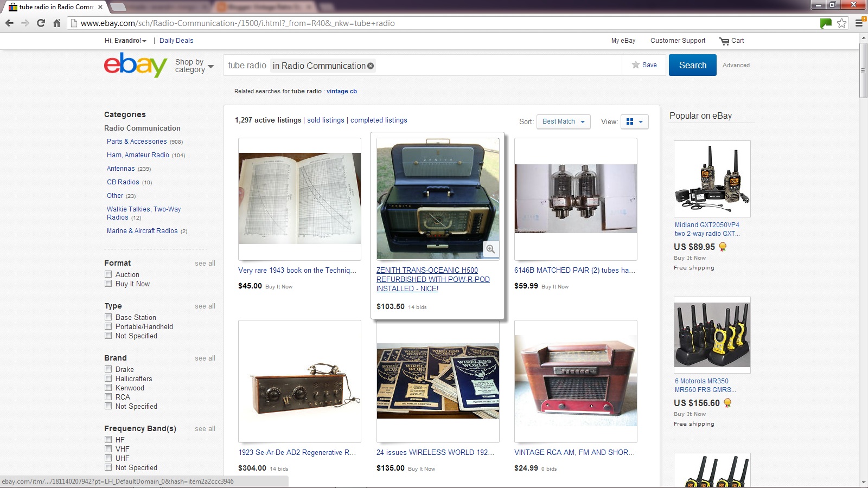This screenshot has width=868, height=488.
Task: Click the page vertical scrollbar thumb
Action: click(863, 70)
